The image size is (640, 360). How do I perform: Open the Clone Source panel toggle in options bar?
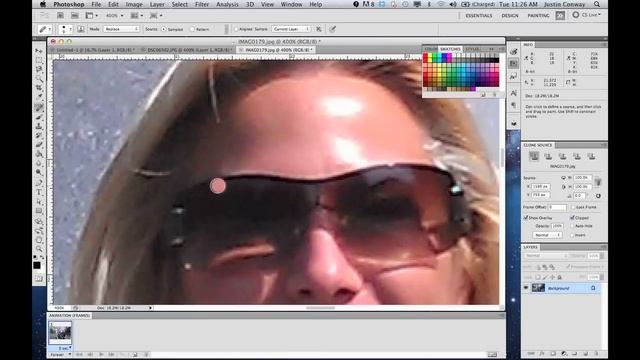pos(81,29)
